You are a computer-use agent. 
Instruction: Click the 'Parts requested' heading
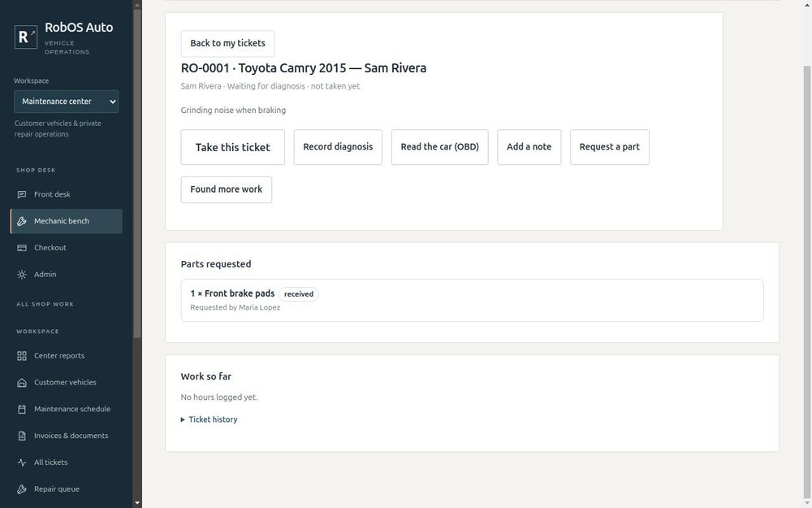[216, 264]
